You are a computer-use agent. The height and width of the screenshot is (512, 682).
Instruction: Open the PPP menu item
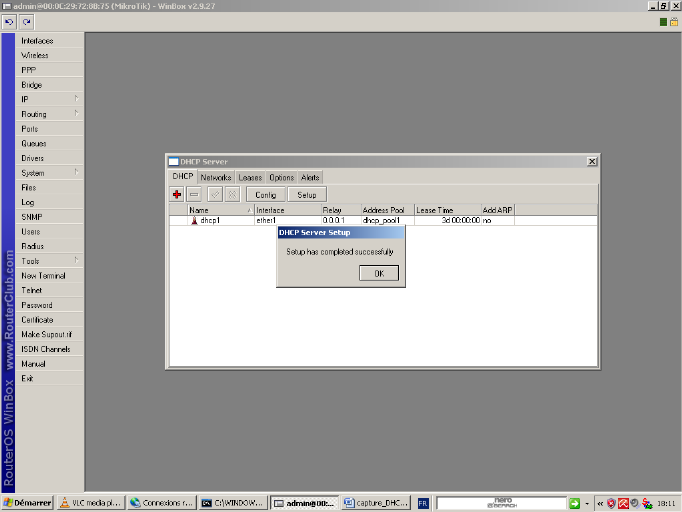(49, 70)
